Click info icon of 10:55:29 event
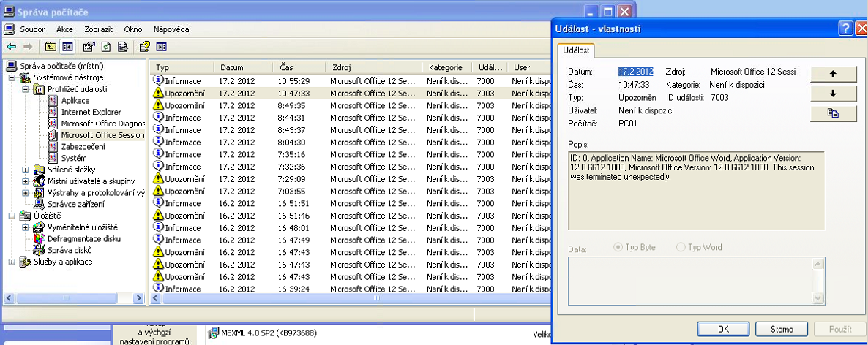The height and width of the screenshot is (345, 868). [x=158, y=80]
